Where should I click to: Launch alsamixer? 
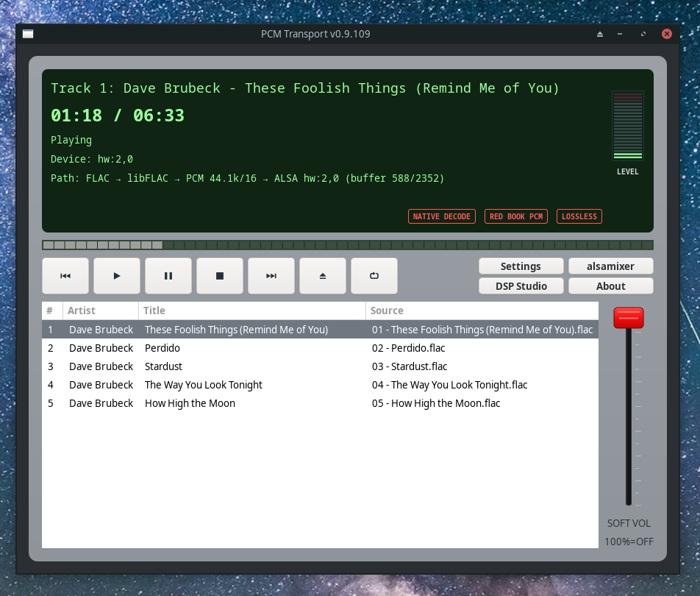[x=610, y=266]
